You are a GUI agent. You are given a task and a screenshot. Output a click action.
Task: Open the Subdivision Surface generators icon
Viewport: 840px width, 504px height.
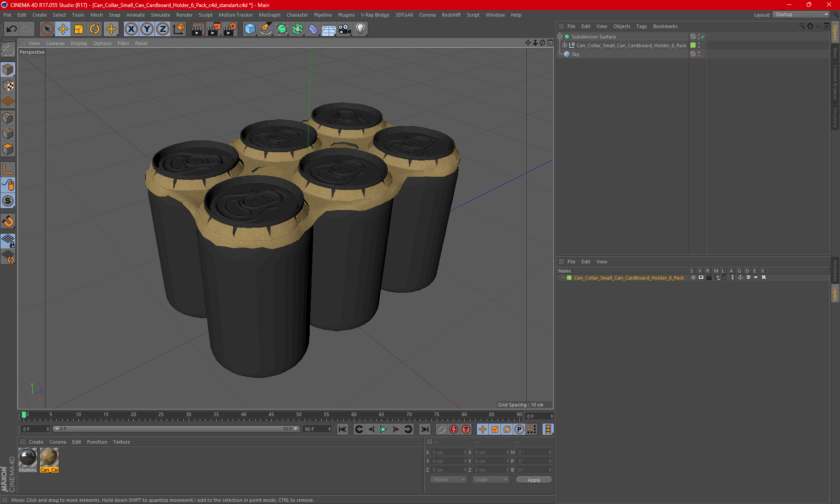[282, 29]
